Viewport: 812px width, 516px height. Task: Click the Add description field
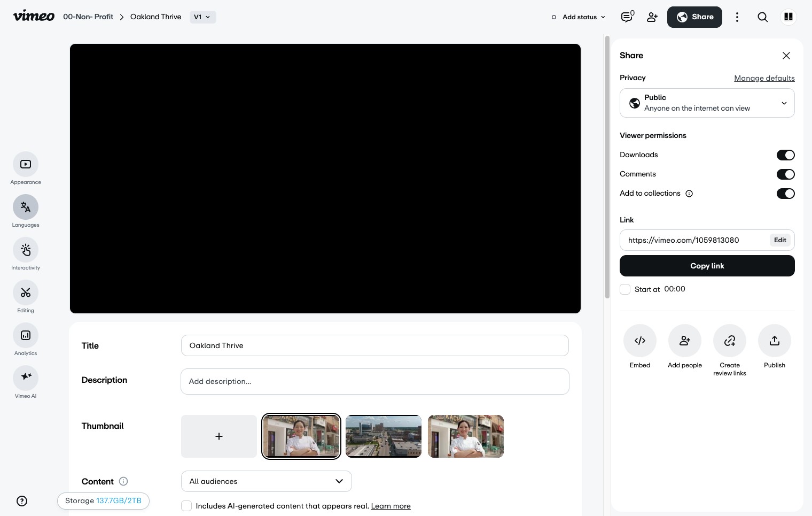point(375,381)
